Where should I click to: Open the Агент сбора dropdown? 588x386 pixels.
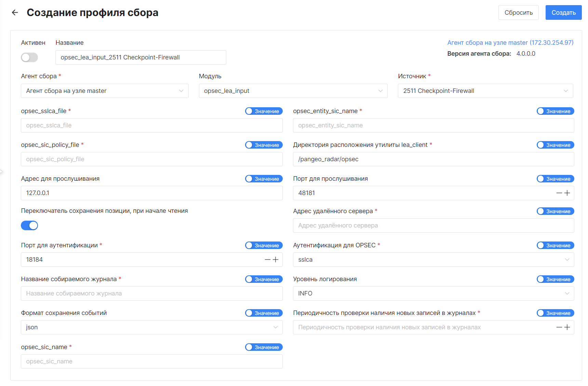tap(105, 91)
